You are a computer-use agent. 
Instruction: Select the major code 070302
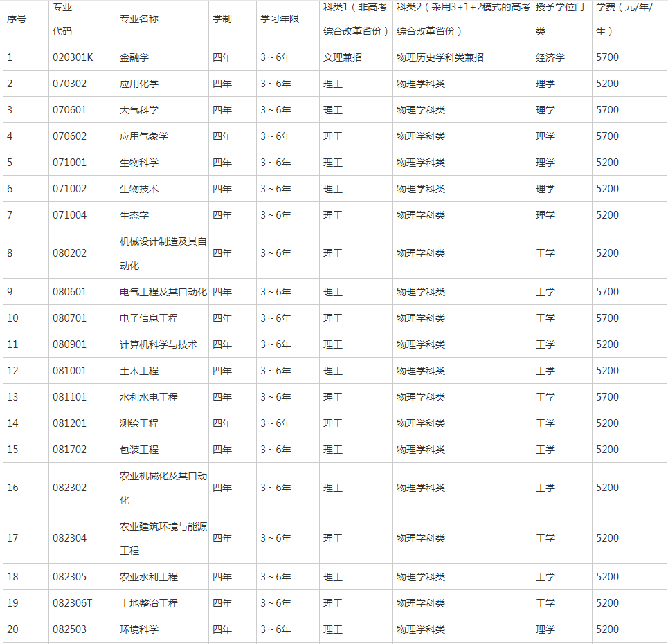click(69, 84)
